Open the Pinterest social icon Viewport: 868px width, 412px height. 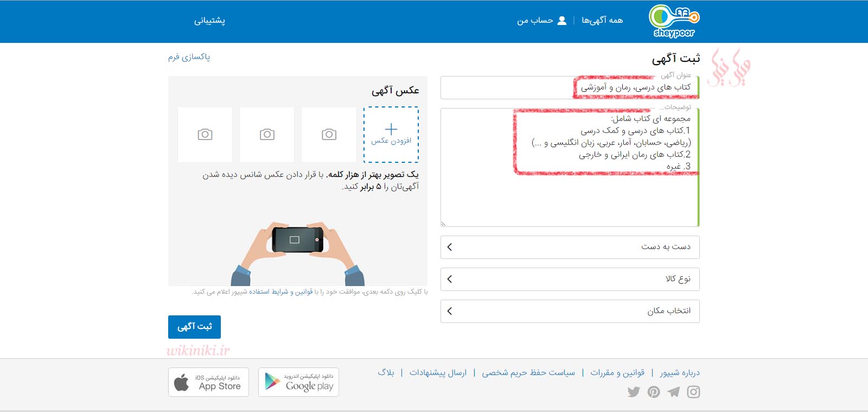click(x=654, y=392)
